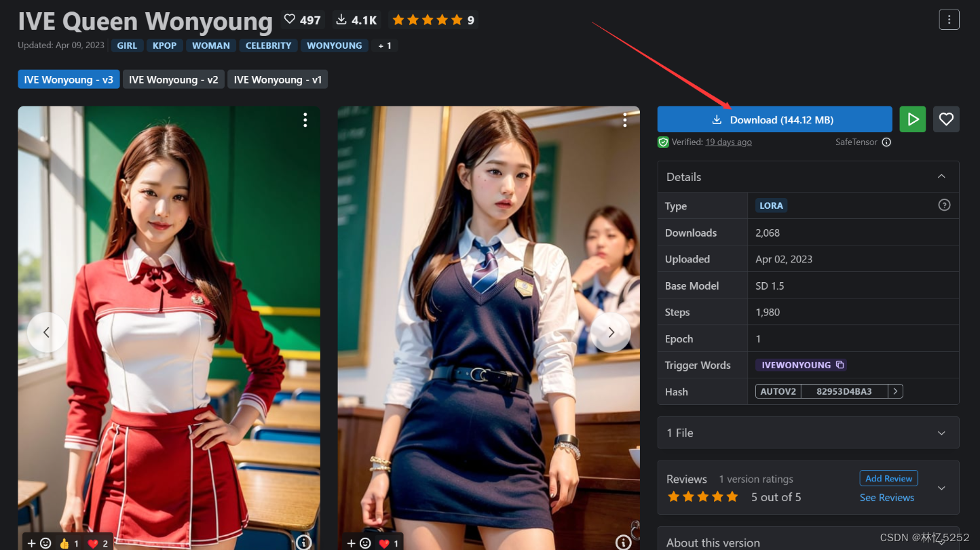Image resolution: width=980 pixels, height=550 pixels.
Task: Select IVE Wonyoung - v3 version tab
Action: click(x=69, y=79)
